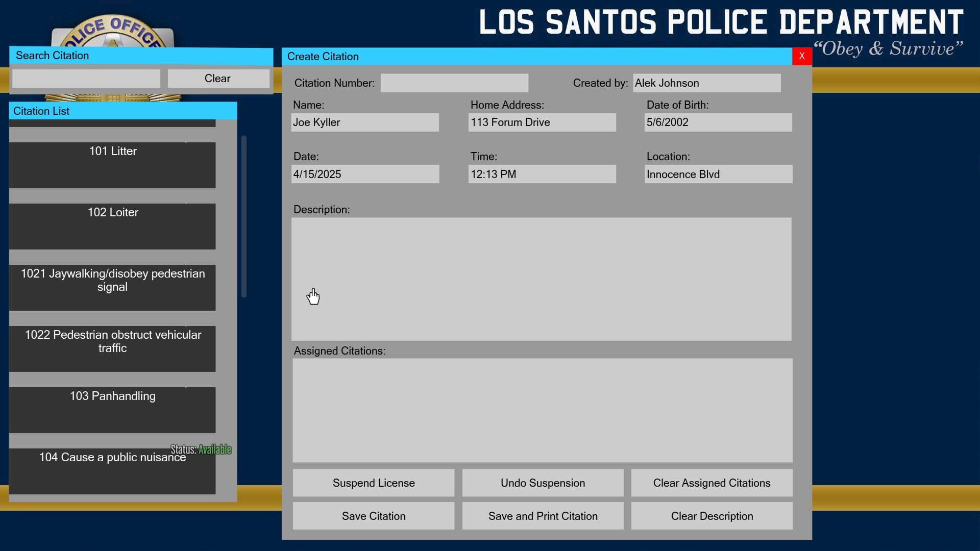The image size is (980, 551).
Task: Clear the citation search field
Action: [x=218, y=79]
